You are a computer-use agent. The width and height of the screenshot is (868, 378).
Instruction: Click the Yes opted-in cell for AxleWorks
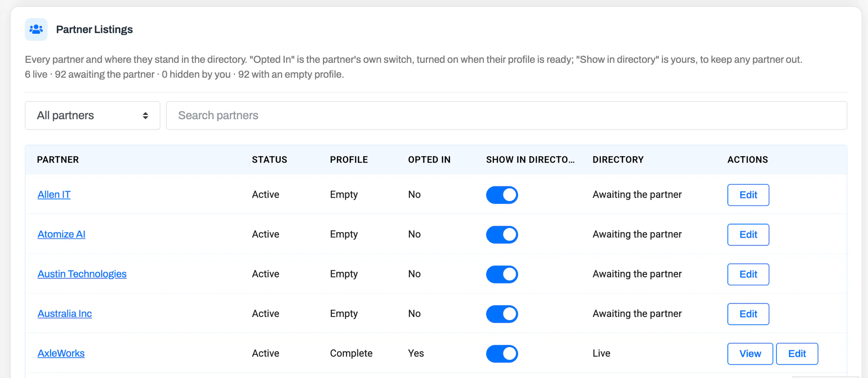416,353
